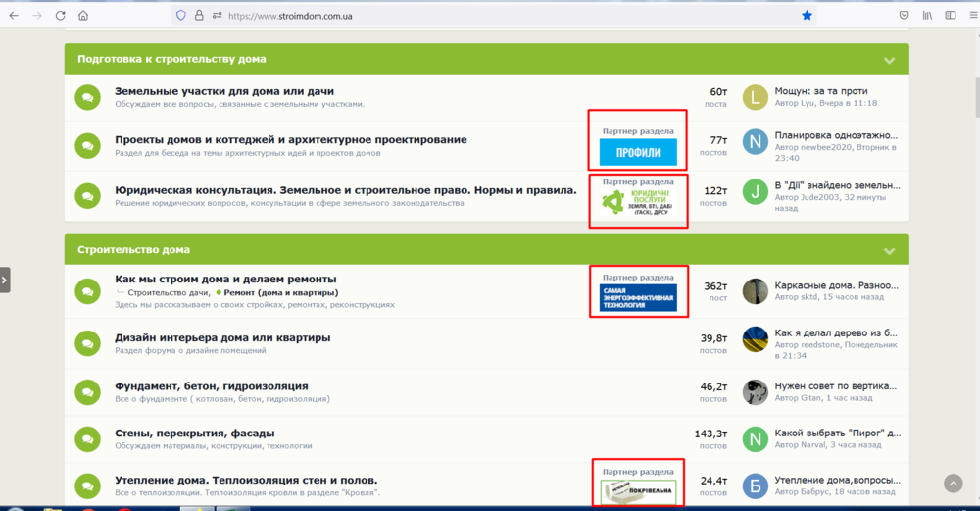Image resolution: width=980 pixels, height=511 pixels.
Task: Open the browser library icon
Action: (x=927, y=16)
